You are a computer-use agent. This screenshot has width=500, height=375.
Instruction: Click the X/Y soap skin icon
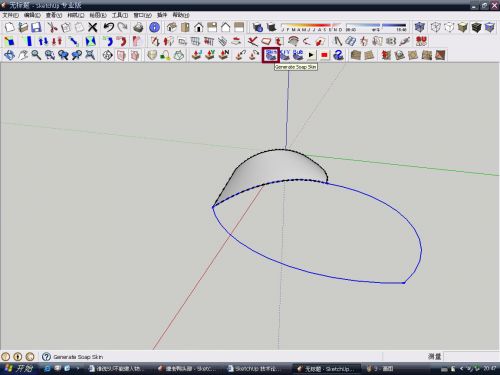pos(285,55)
